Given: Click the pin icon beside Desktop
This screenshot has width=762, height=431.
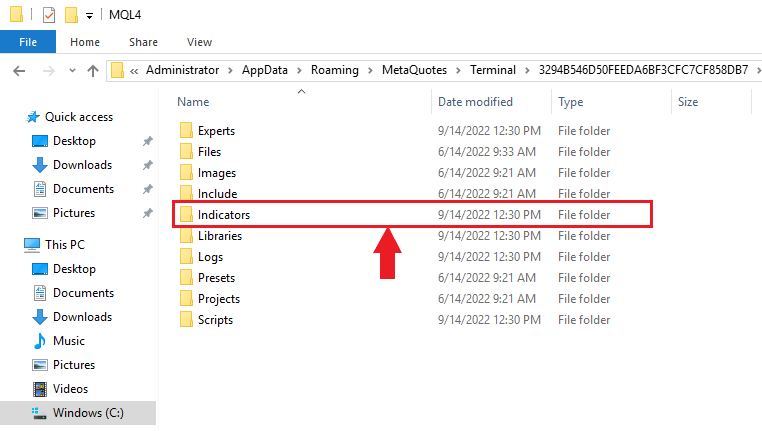Looking at the screenshot, I should point(148,141).
